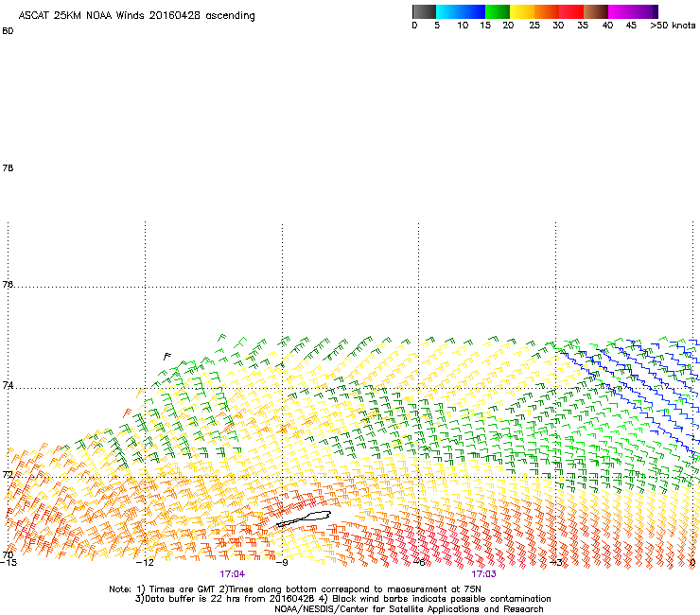
Task: Click the 72 latitude axis label
Action: coord(8,474)
